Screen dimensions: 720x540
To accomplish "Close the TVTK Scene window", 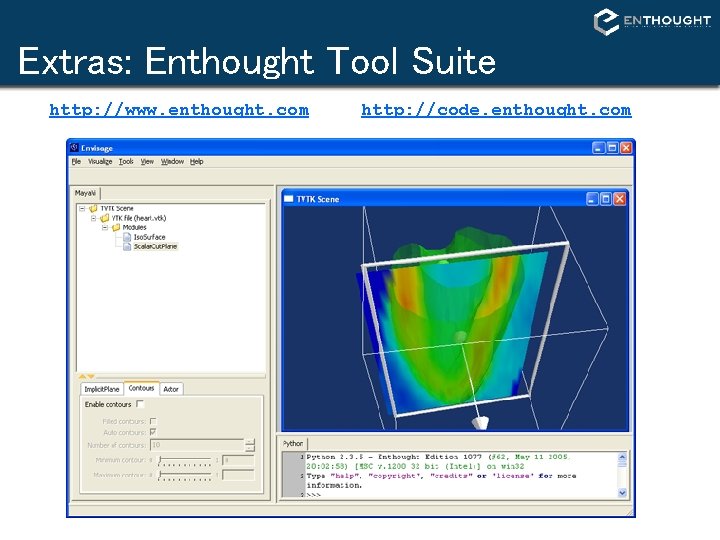I will tap(620, 199).
